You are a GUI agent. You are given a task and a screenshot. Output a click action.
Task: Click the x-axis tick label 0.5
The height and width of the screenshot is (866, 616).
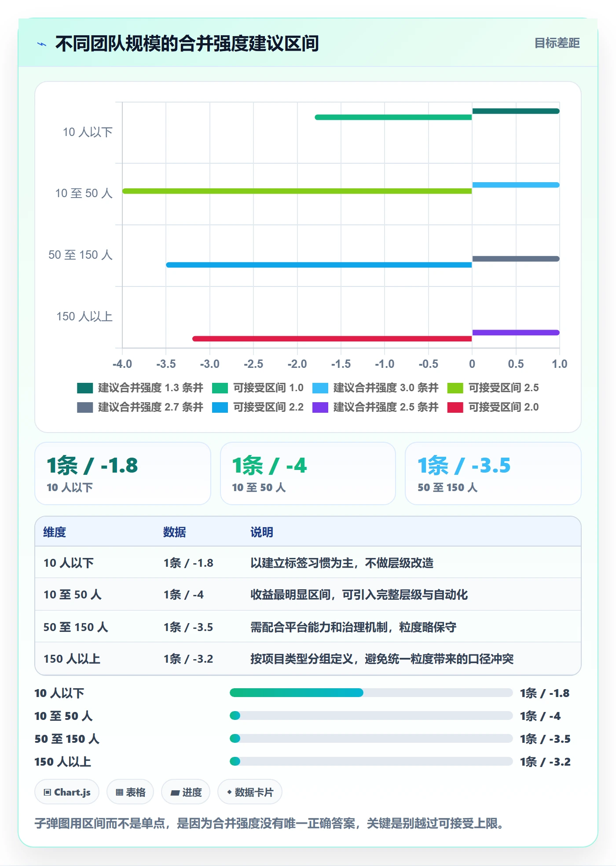516,364
